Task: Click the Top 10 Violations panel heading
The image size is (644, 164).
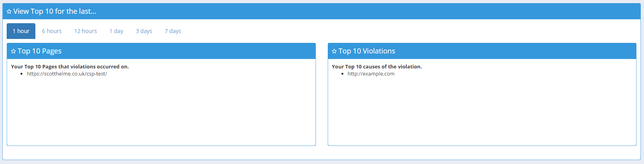Action: (x=367, y=51)
